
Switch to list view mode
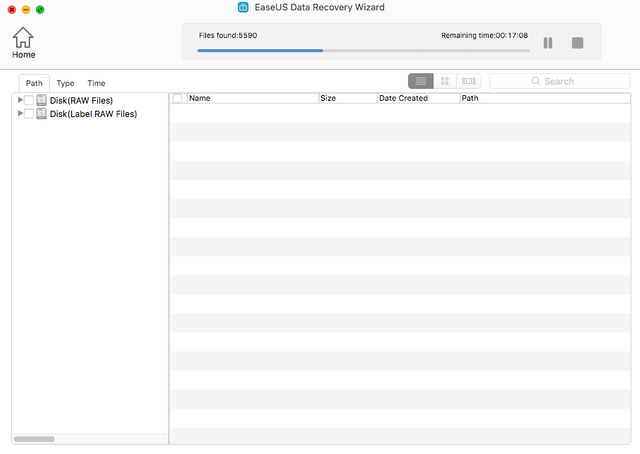pos(421,81)
